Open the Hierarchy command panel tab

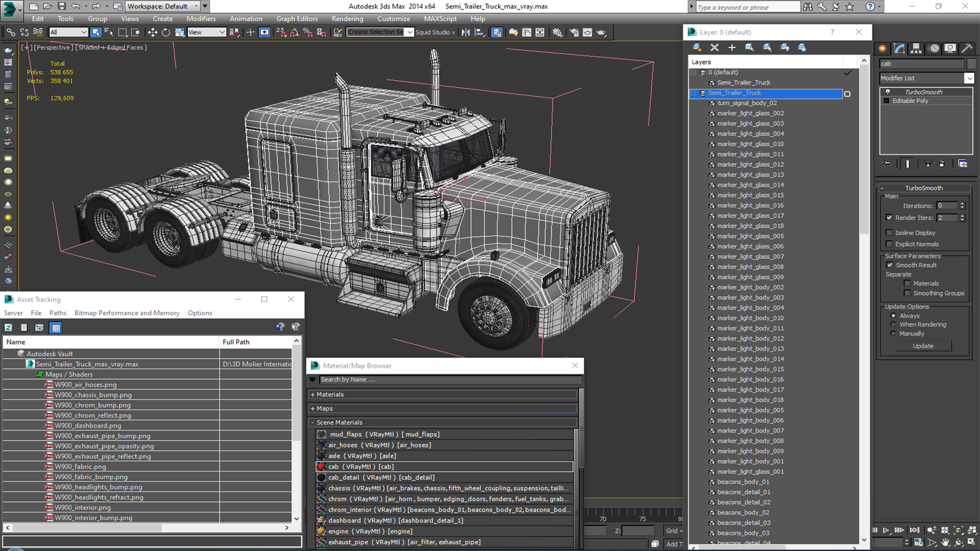pos(916,48)
